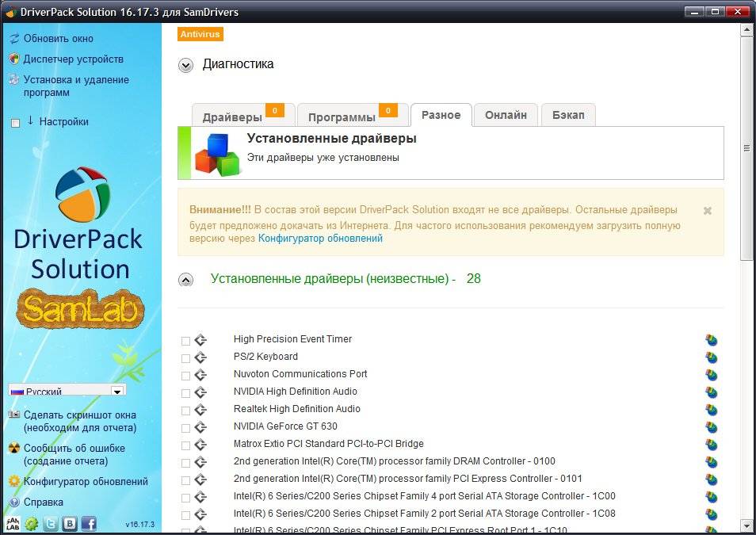The image size is (756, 535).
Task: Open the Twitter icon link
Action: coord(51,523)
